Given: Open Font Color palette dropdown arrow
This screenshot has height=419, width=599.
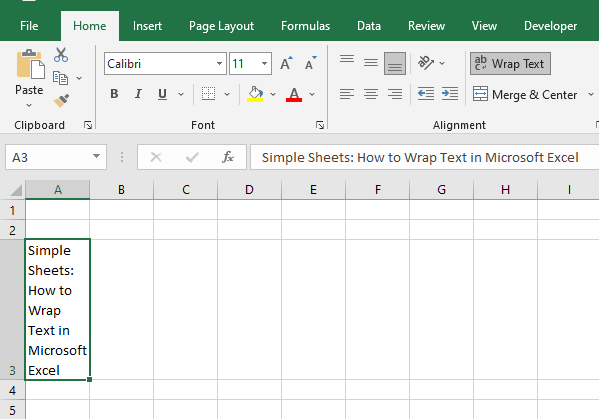Looking at the screenshot, I should (312, 94).
